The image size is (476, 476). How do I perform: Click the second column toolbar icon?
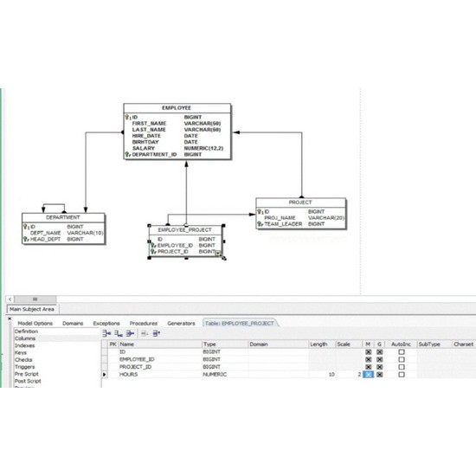(119, 333)
